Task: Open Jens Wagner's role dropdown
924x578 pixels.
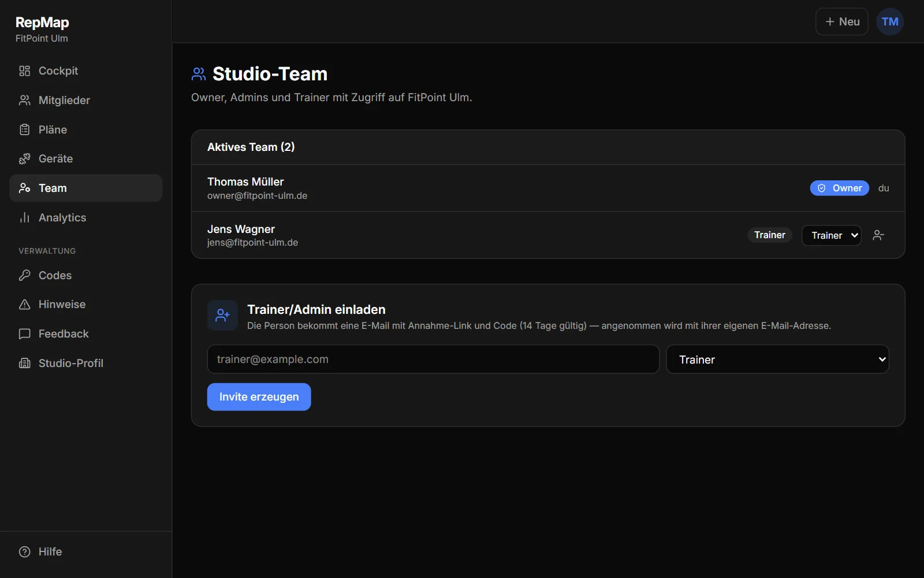Action: (x=831, y=235)
